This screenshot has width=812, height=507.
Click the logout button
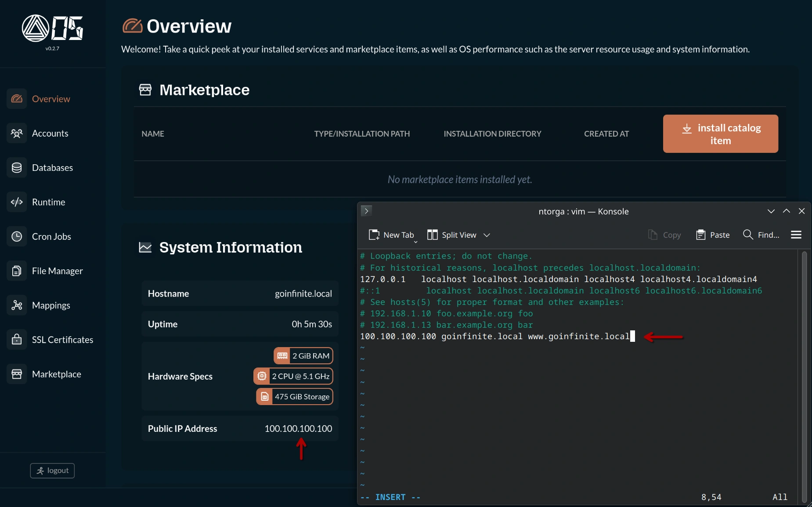click(x=52, y=470)
